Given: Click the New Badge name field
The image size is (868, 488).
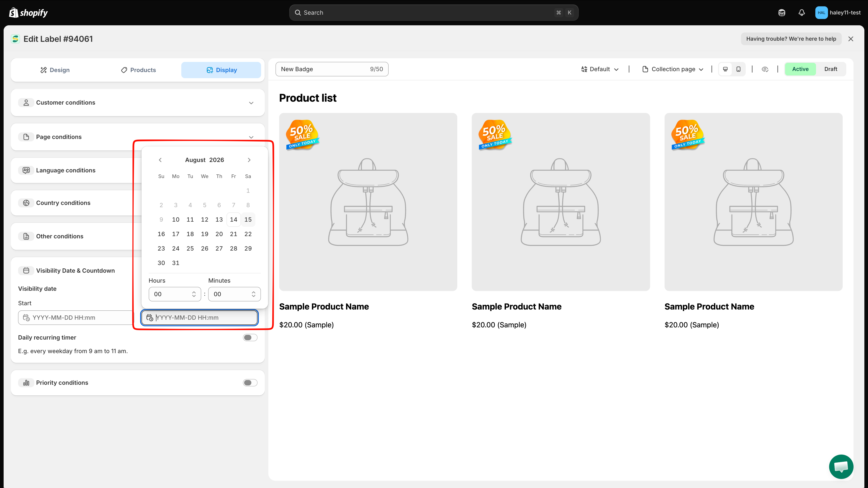Looking at the screenshot, I should (x=332, y=69).
